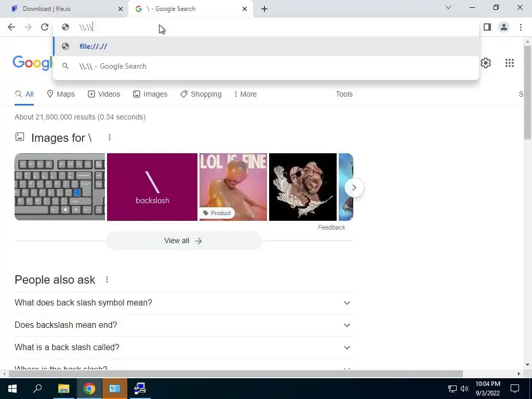Expand What is a back slash called?
The height and width of the screenshot is (399, 532).
pyautogui.click(x=183, y=348)
